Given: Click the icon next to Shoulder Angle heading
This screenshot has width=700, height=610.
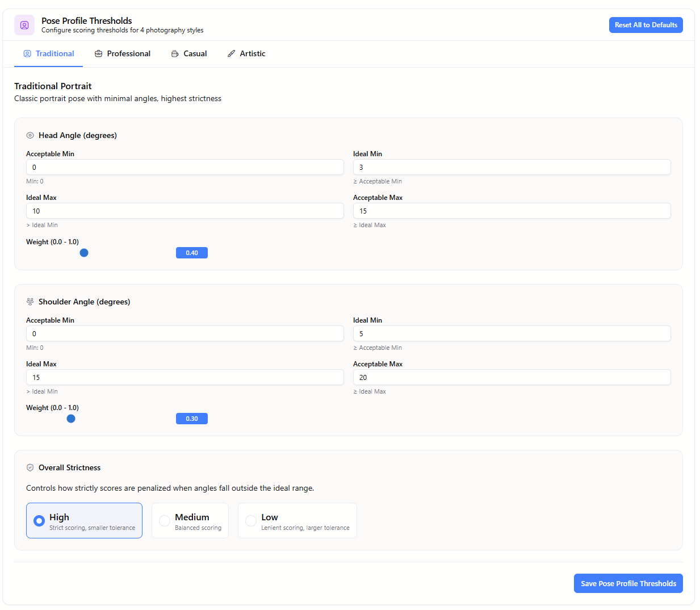Looking at the screenshot, I should [x=30, y=302].
